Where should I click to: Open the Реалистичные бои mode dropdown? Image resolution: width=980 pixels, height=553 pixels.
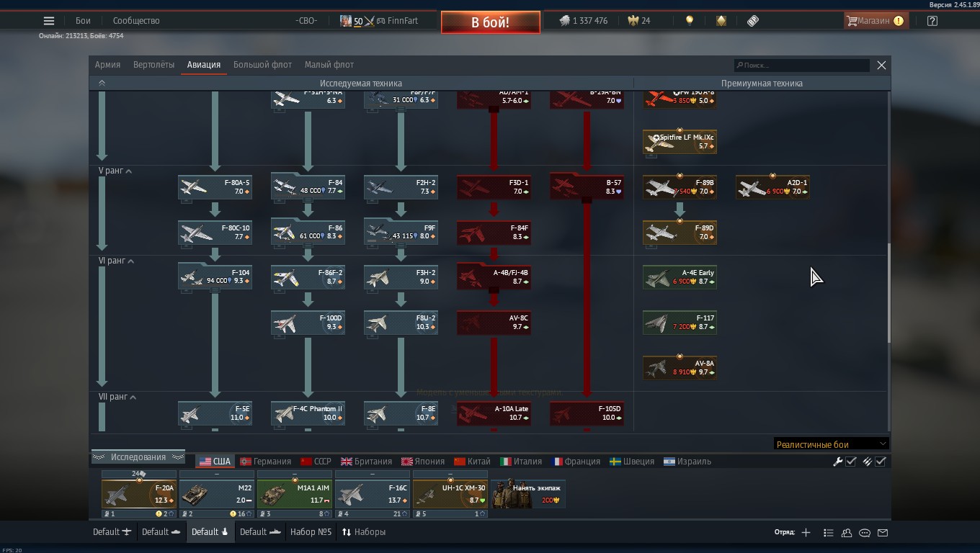point(831,444)
